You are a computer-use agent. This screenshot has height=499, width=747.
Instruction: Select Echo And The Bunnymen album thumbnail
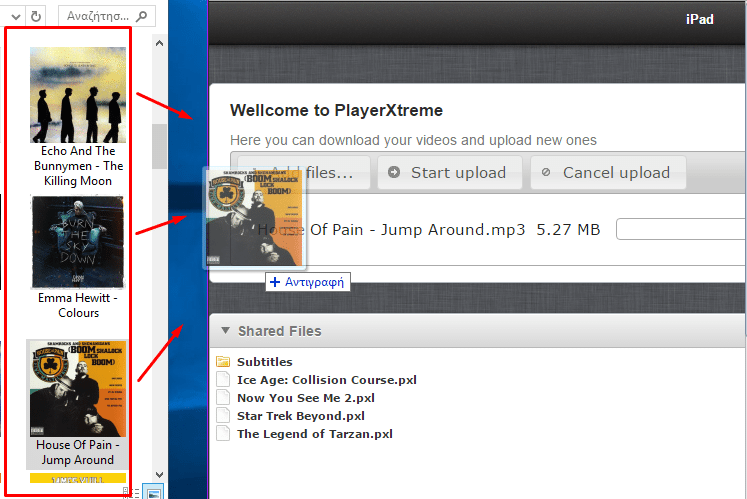click(78, 95)
